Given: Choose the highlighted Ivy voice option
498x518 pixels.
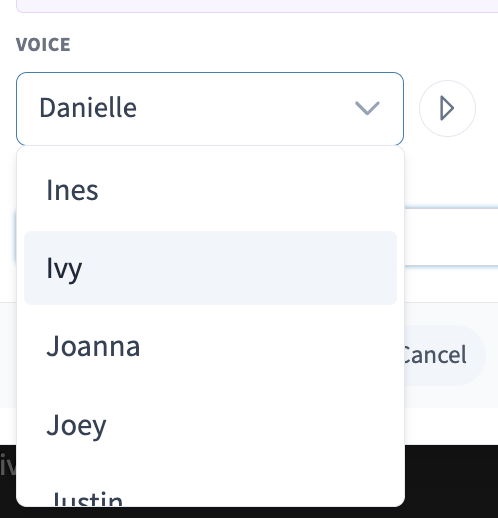Looking at the screenshot, I should tap(210, 268).
